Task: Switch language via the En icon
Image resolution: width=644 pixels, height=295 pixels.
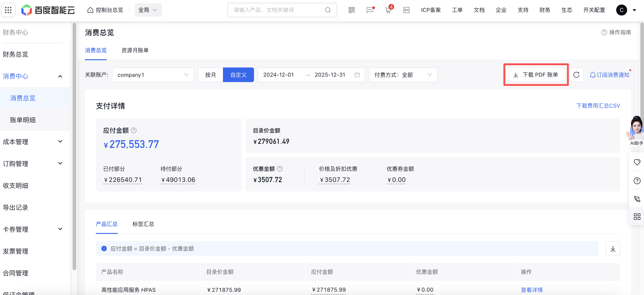Action: (x=406, y=10)
